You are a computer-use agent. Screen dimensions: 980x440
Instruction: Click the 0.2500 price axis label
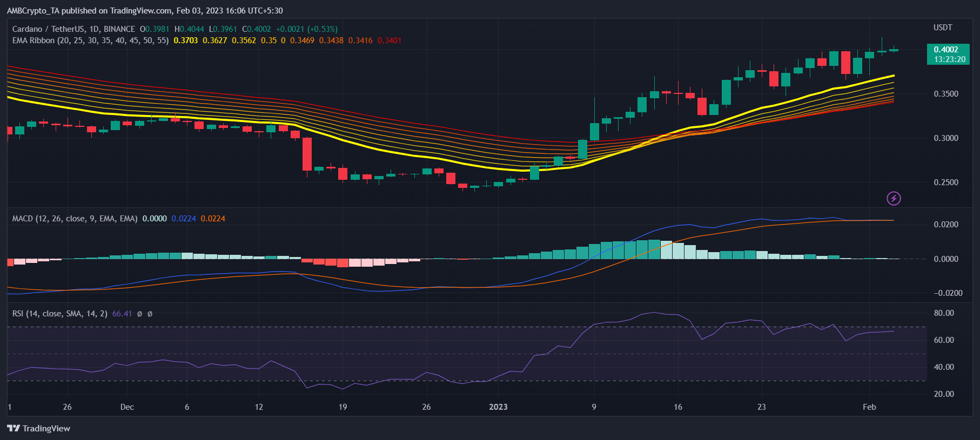pos(946,182)
